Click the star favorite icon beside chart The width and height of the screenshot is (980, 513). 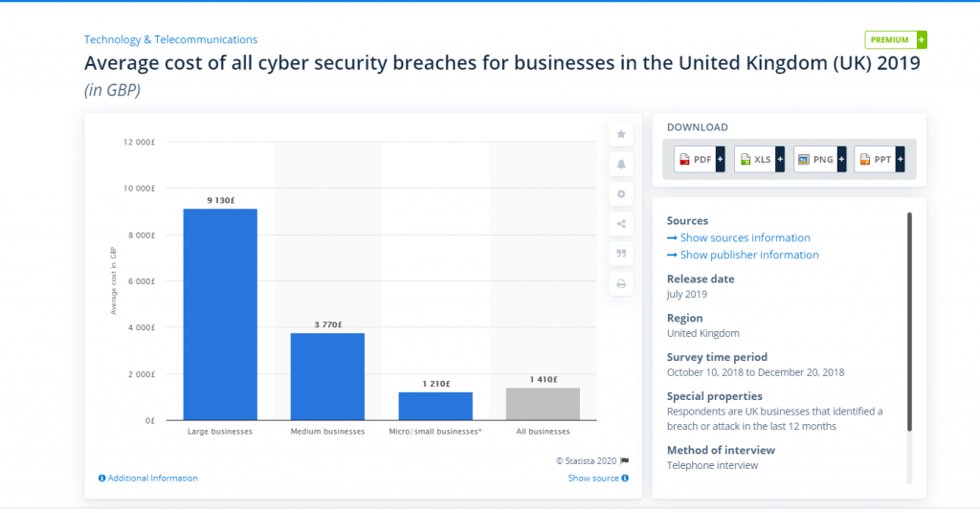click(x=620, y=134)
